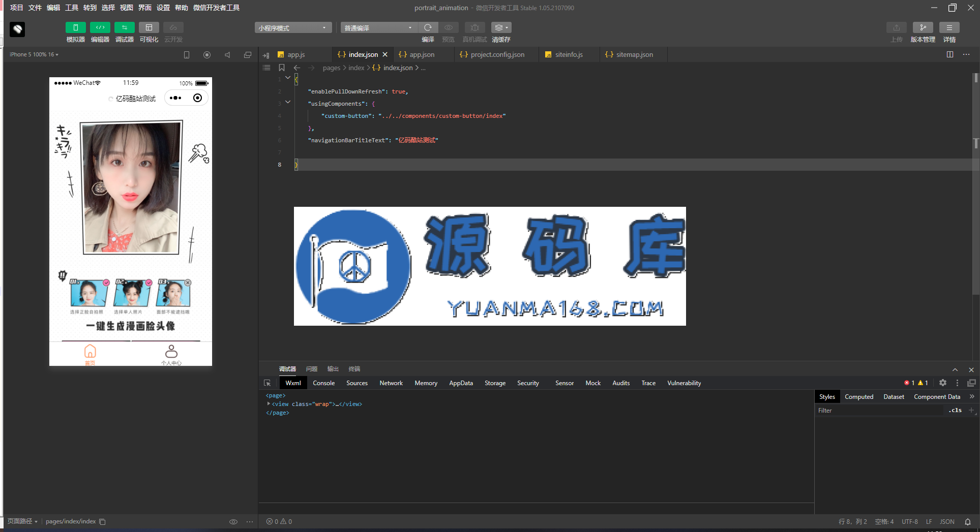Switch to the siteinfo.js tab
This screenshot has height=532, width=980.
pyautogui.click(x=569, y=54)
